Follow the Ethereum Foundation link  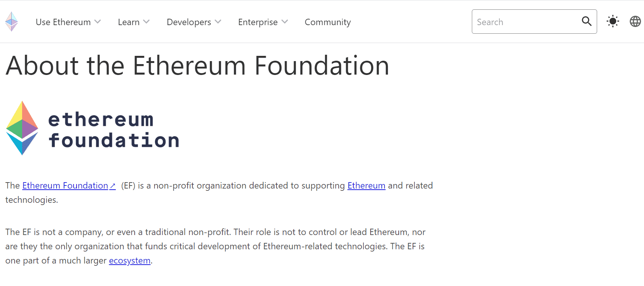[x=65, y=186]
